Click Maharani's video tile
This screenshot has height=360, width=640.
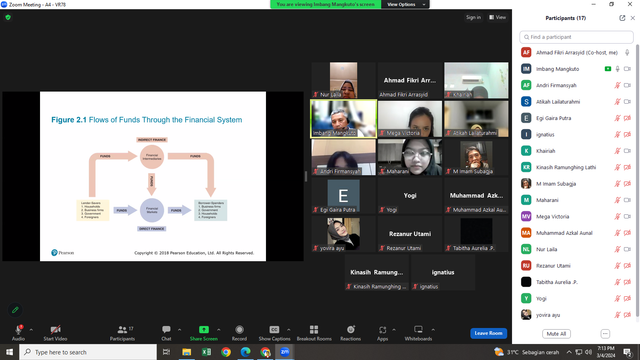410,157
